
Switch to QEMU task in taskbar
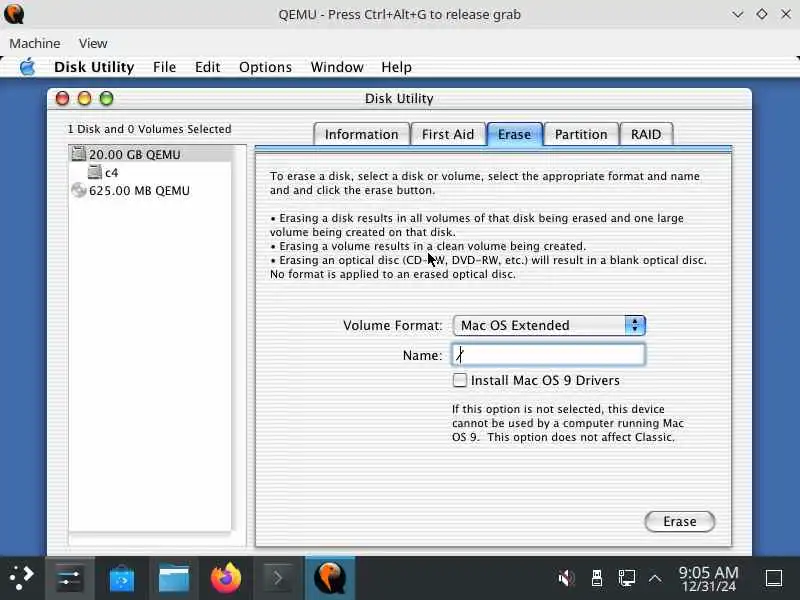tap(330, 578)
